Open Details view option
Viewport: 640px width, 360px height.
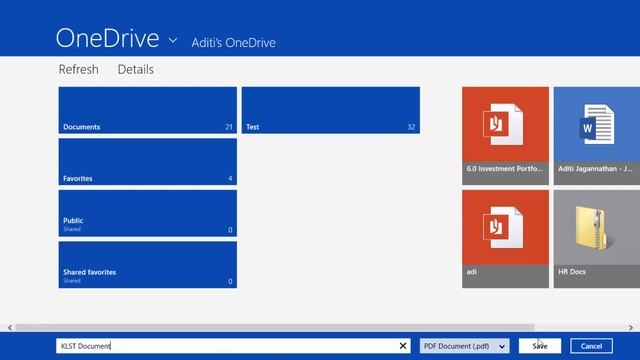coord(136,69)
